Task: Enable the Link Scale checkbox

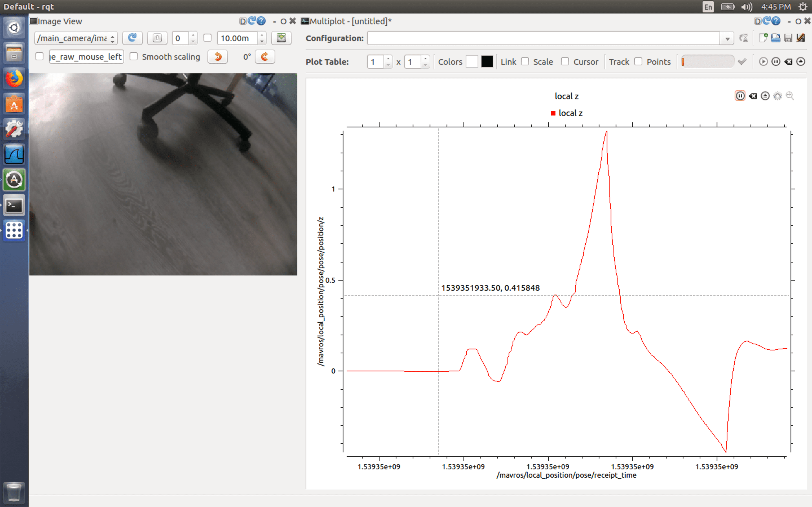Action: pyautogui.click(x=525, y=62)
